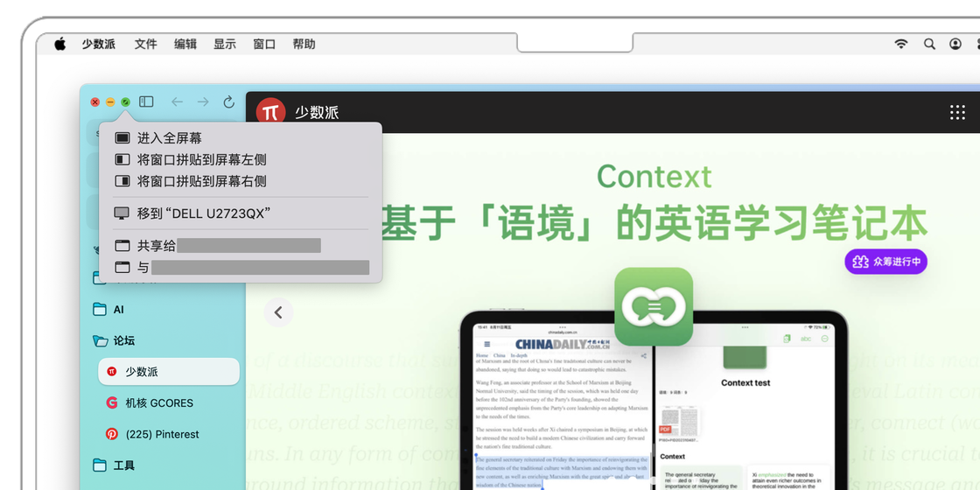Toggle the sidebar panel icon

(x=146, y=101)
